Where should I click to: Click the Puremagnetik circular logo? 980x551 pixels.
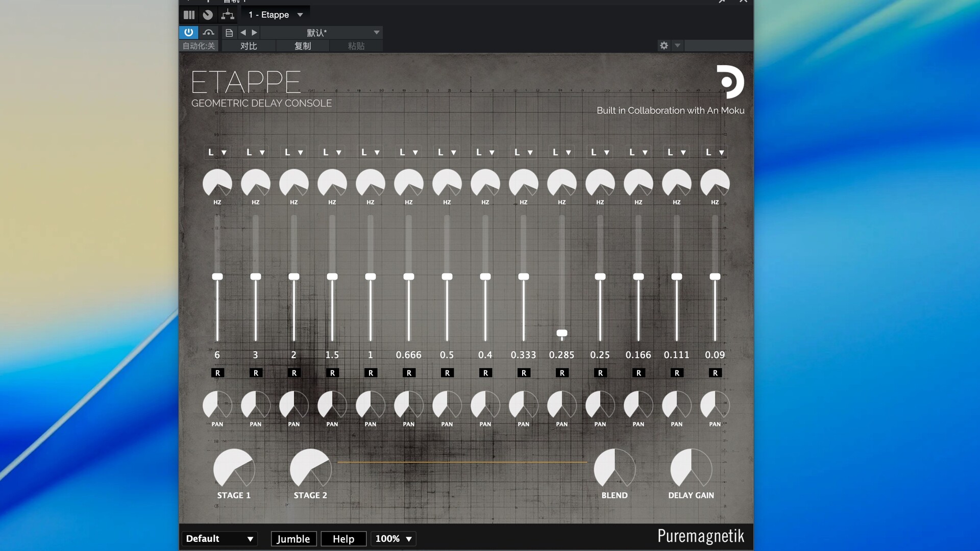730,82
